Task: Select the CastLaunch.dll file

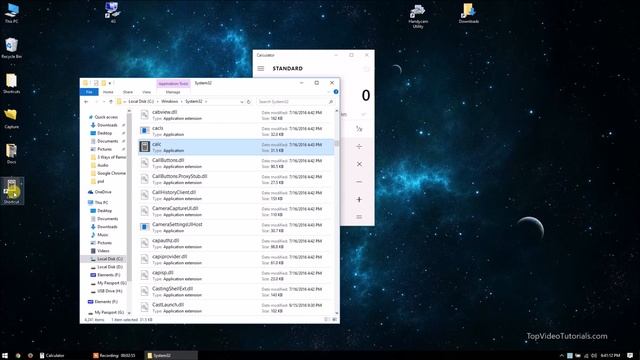Action: (236, 307)
